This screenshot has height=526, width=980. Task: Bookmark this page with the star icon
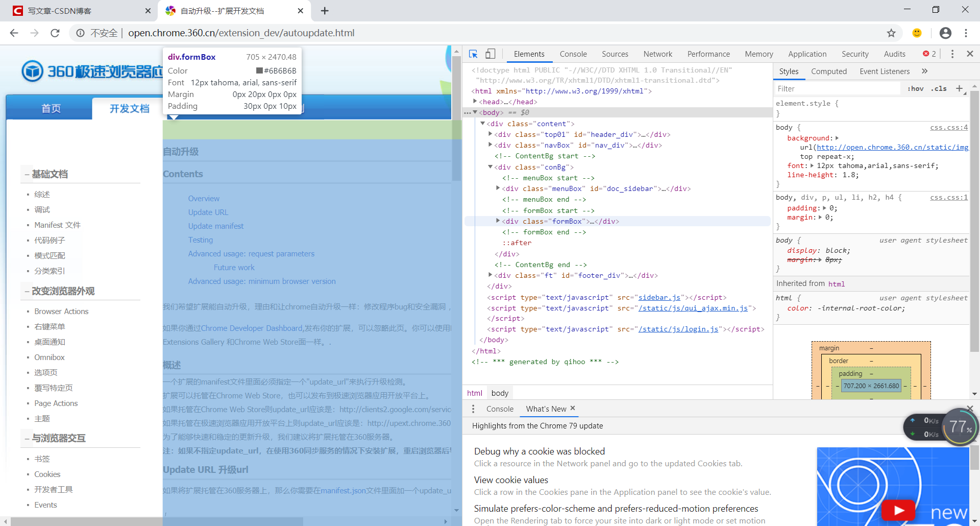pos(891,33)
